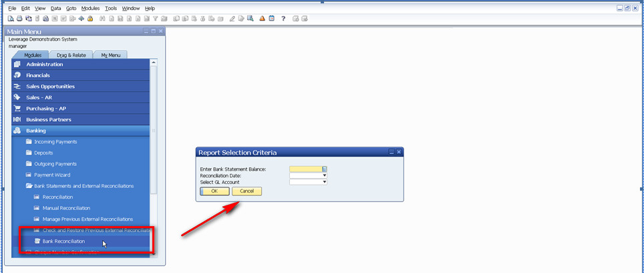The image size is (644, 273).
Task: Switch to the My Menu tab
Action: tap(110, 55)
